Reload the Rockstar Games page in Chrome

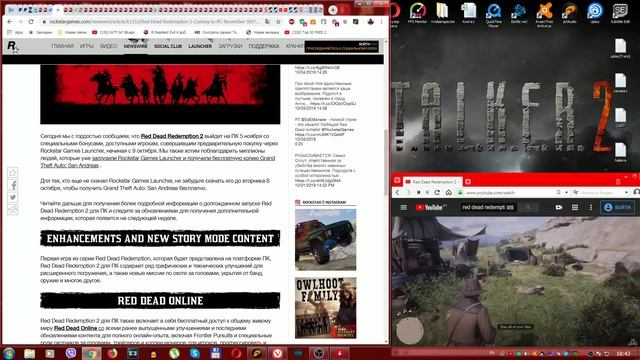click(31, 22)
